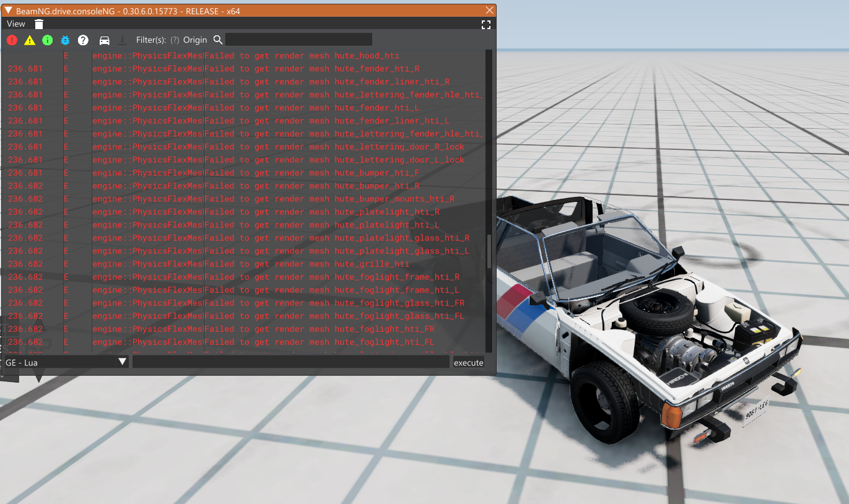
Task: Select log line hute_hood_hti
Action: [x=245, y=56]
